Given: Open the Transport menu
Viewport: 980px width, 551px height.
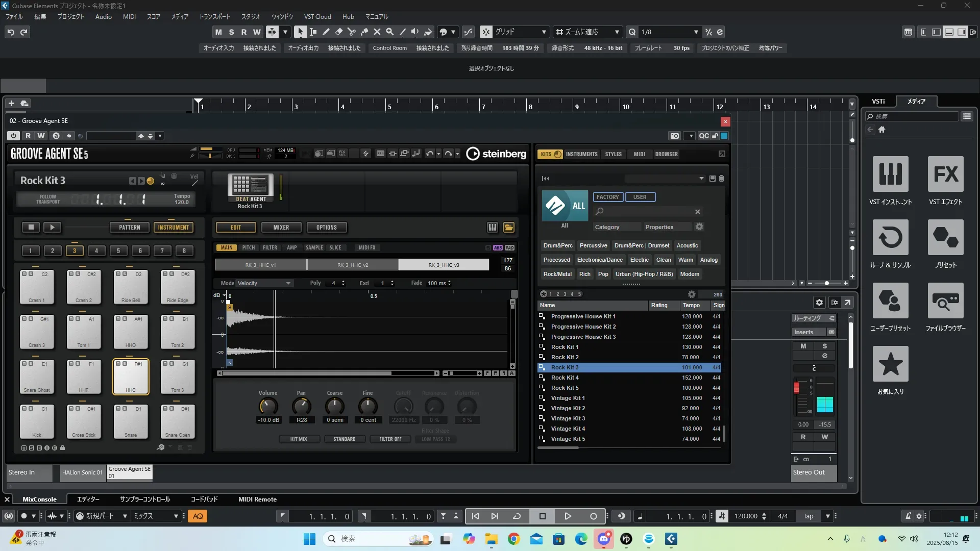Looking at the screenshot, I should 214,16.
